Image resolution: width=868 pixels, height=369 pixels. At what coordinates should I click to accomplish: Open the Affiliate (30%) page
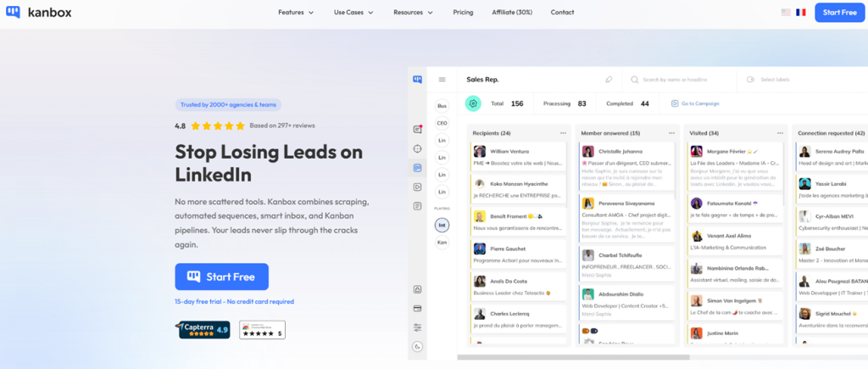512,12
